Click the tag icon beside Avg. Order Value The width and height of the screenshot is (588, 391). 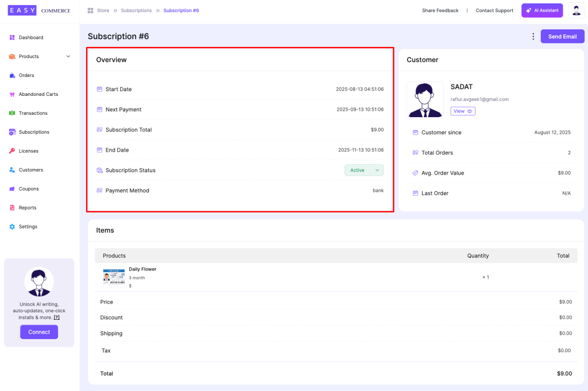click(x=415, y=173)
